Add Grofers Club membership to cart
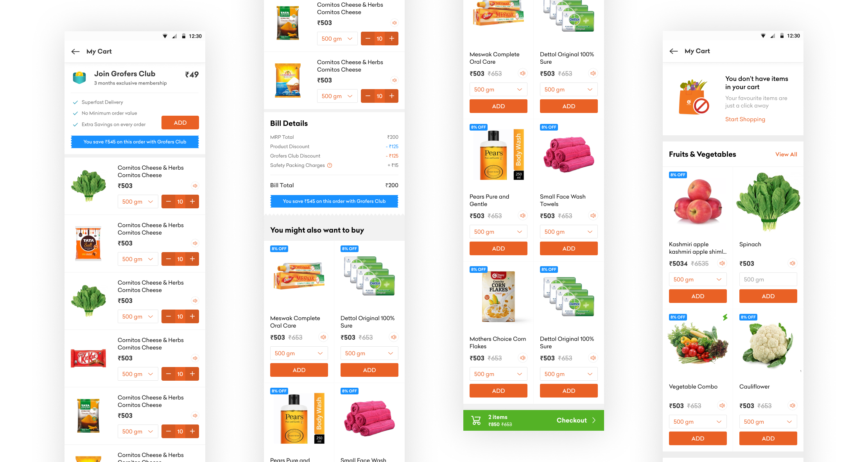The image size is (868, 462). point(180,123)
